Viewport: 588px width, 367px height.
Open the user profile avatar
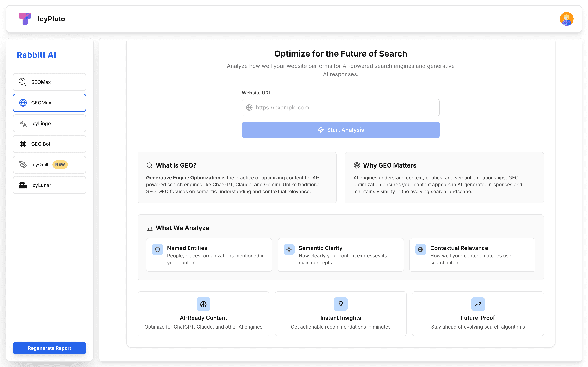[566, 19]
